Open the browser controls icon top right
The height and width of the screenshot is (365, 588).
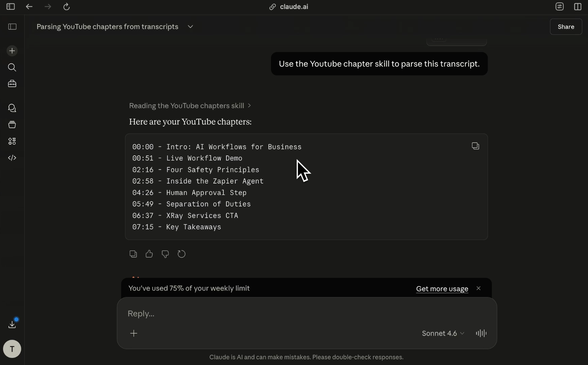pos(560,7)
